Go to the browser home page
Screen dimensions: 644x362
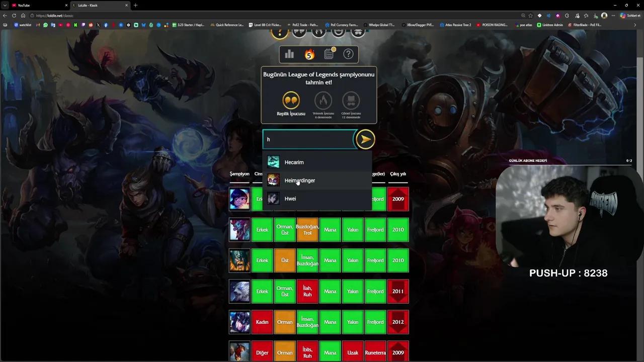(x=23, y=16)
